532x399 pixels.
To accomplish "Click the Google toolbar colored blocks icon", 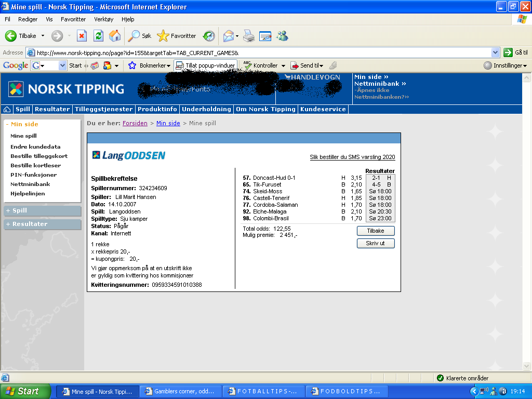I will (x=107, y=65).
